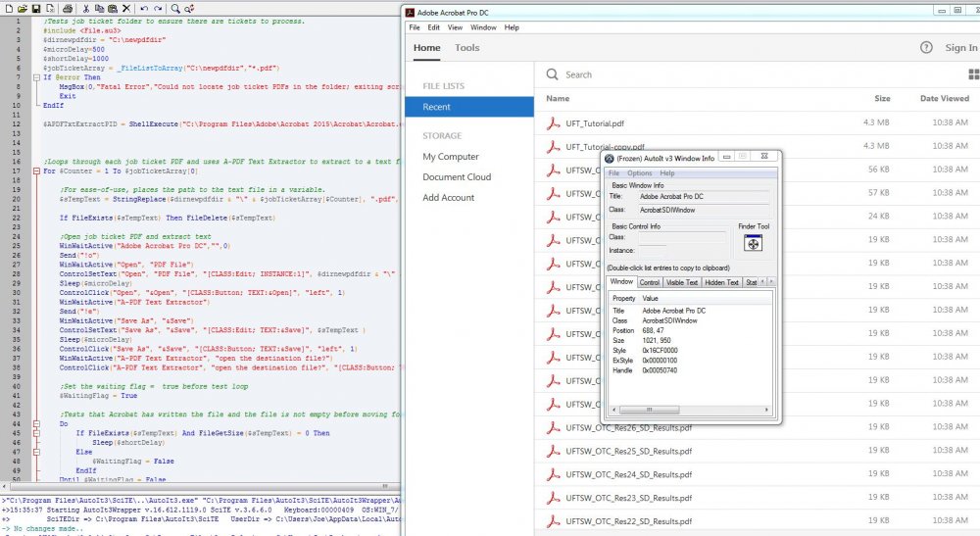The image size is (980, 536).
Task: Open Document Cloud storage in Acrobat
Action: tap(457, 176)
